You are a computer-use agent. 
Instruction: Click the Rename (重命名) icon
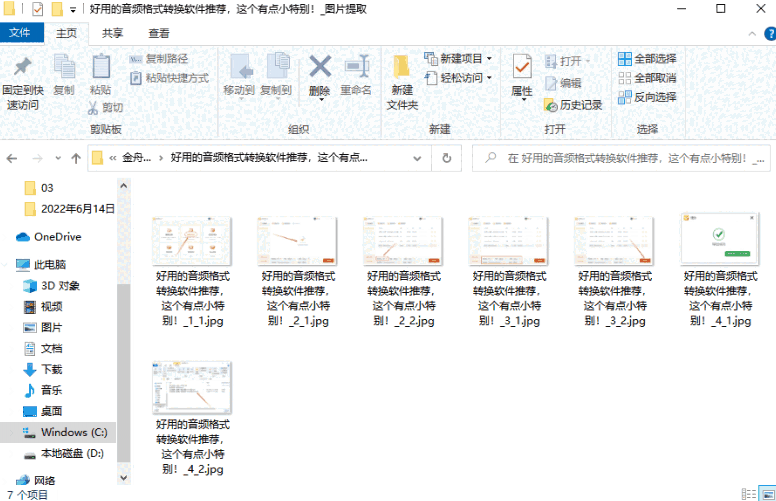pos(356,66)
